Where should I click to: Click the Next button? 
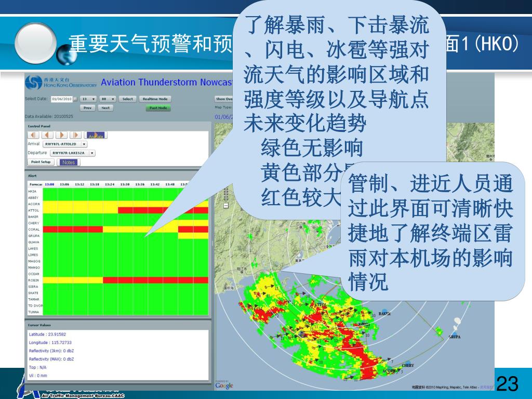[x=105, y=108]
